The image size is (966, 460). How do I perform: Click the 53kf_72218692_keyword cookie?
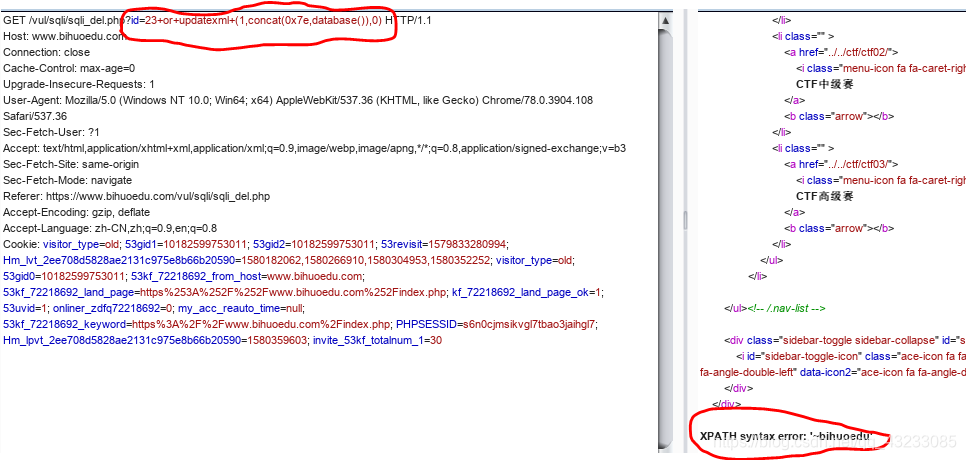coord(197,325)
